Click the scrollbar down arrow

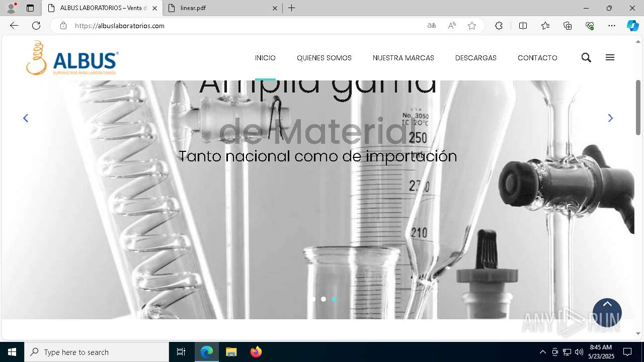pos(638,333)
